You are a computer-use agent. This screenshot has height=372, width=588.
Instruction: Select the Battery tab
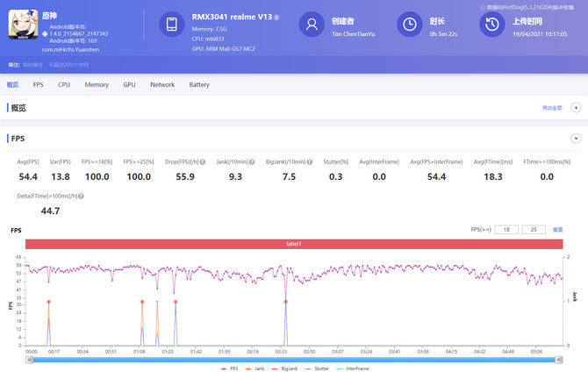pos(199,85)
